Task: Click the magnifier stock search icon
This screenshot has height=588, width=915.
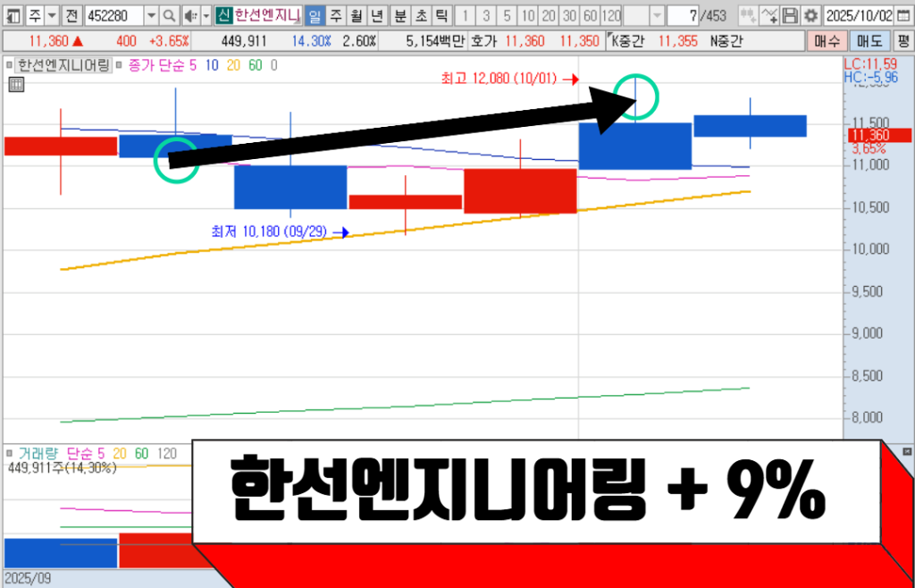Action: click(x=169, y=16)
